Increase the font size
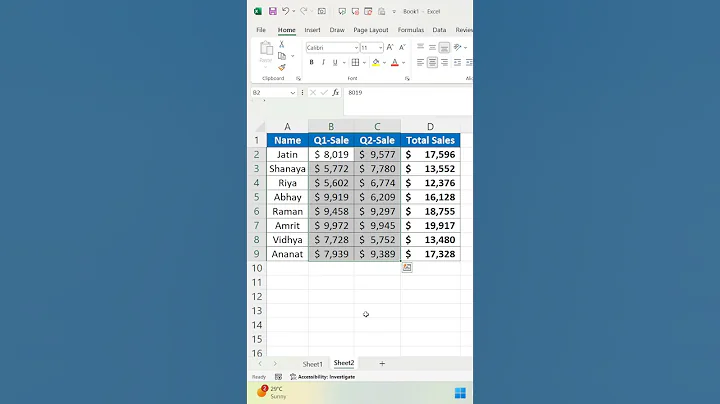 click(x=390, y=47)
